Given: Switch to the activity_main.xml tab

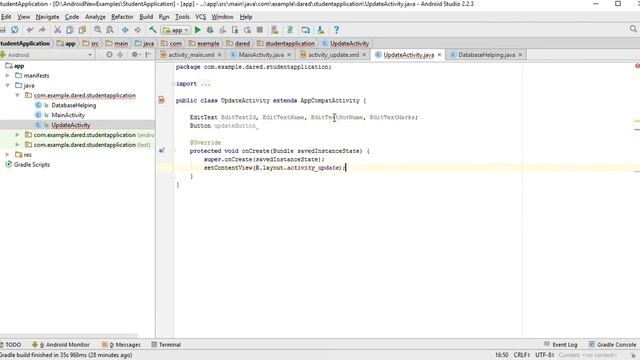Looking at the screenshot, I should point(191,55).
